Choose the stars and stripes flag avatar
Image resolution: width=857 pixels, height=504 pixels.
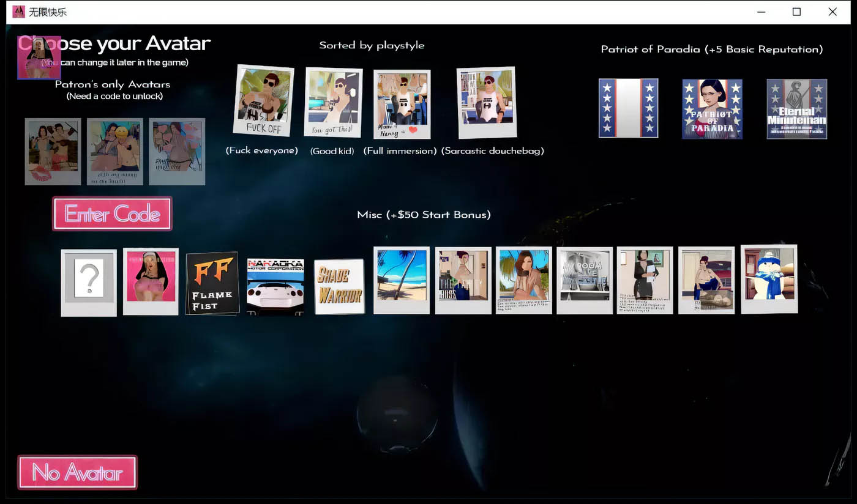(628, 108)
